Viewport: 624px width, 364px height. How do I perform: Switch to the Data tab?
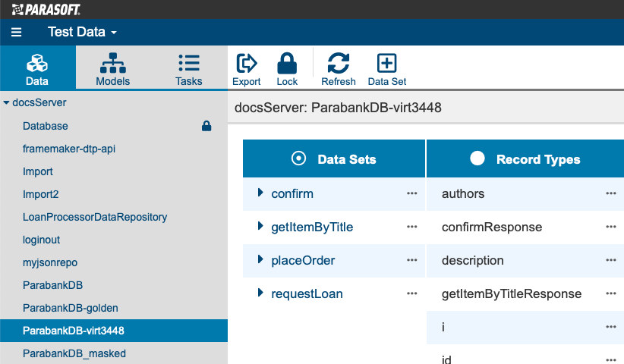pos(37,67)
